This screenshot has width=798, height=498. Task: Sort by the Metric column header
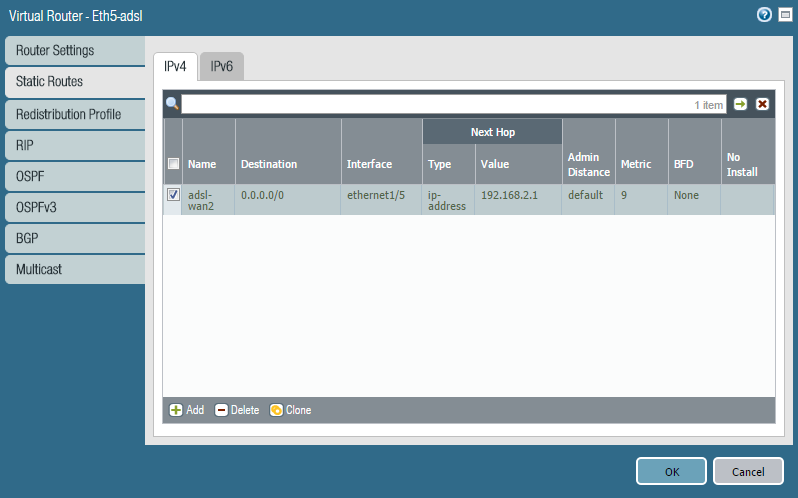coord(642,152)
